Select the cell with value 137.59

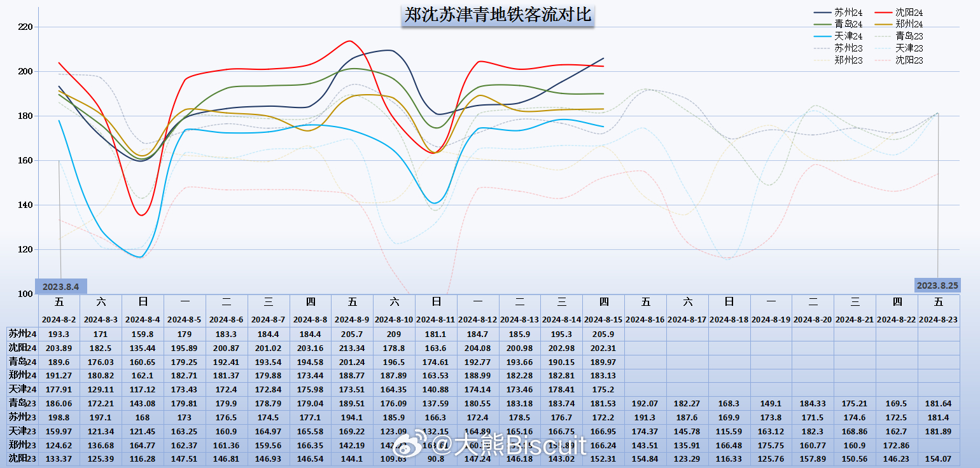tap(436, 403)
